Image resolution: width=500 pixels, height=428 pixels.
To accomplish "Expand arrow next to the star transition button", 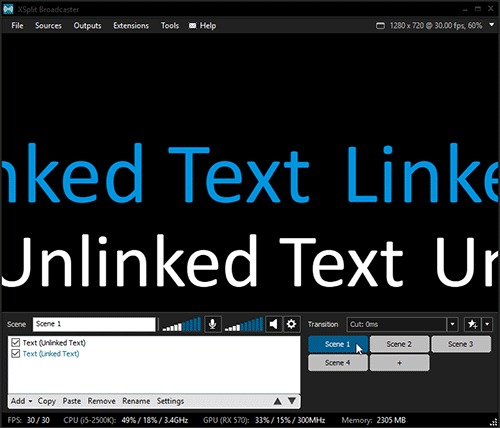I will tap(487, 324).
